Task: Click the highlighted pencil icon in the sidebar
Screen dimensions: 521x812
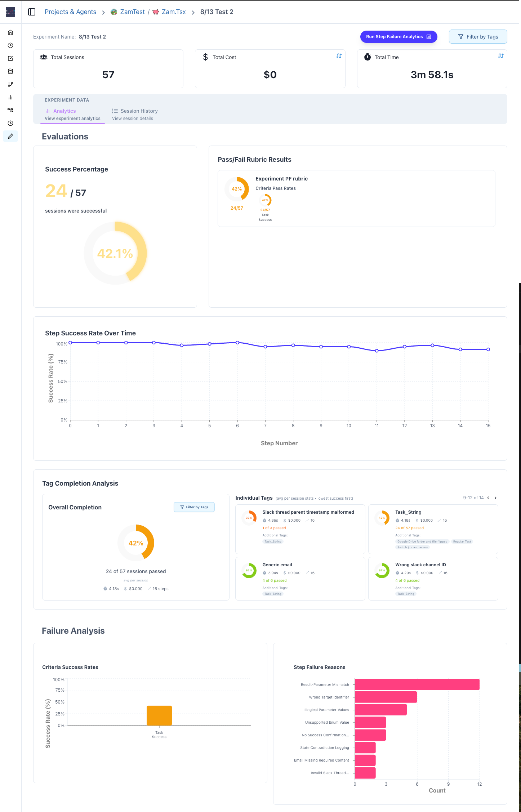Action: tap(10, 136)
